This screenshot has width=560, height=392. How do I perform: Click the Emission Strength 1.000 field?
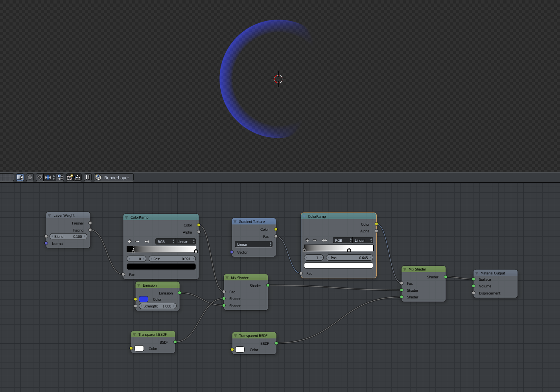click(x=158, y=306)
